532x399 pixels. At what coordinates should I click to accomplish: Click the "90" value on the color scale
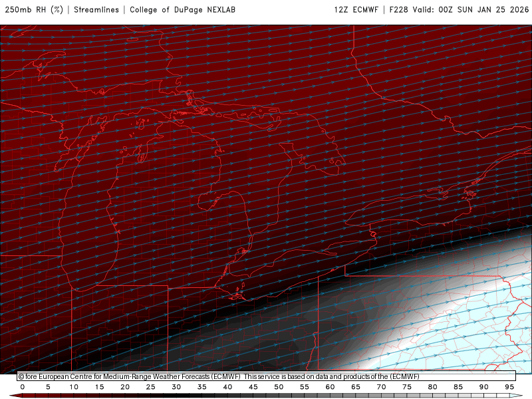point(483,387)
